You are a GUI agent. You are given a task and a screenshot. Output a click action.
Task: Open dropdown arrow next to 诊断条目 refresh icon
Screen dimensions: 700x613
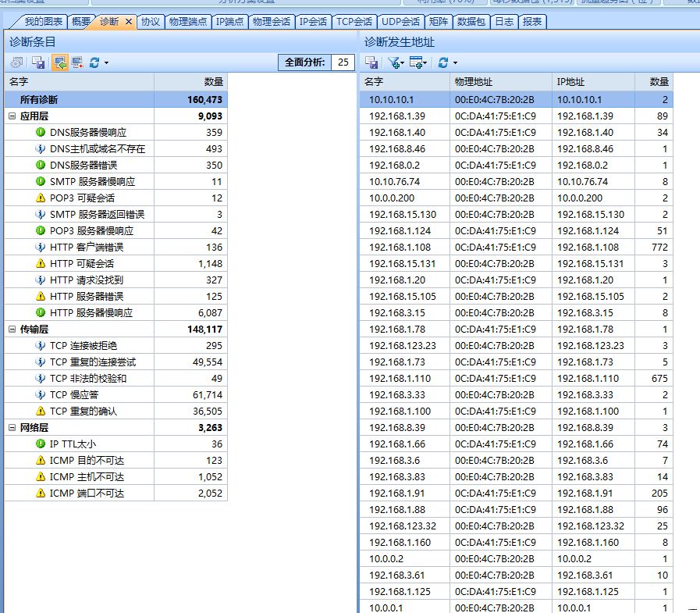(106, 62)
